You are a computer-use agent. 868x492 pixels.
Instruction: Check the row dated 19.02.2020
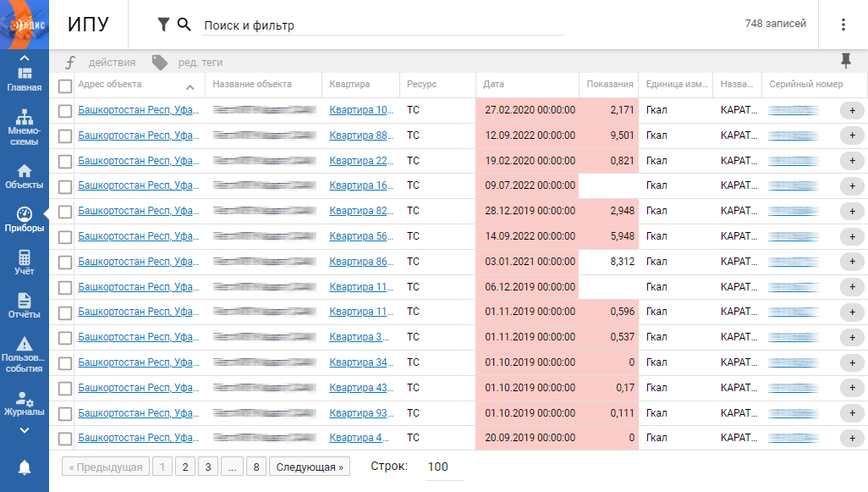65,162
